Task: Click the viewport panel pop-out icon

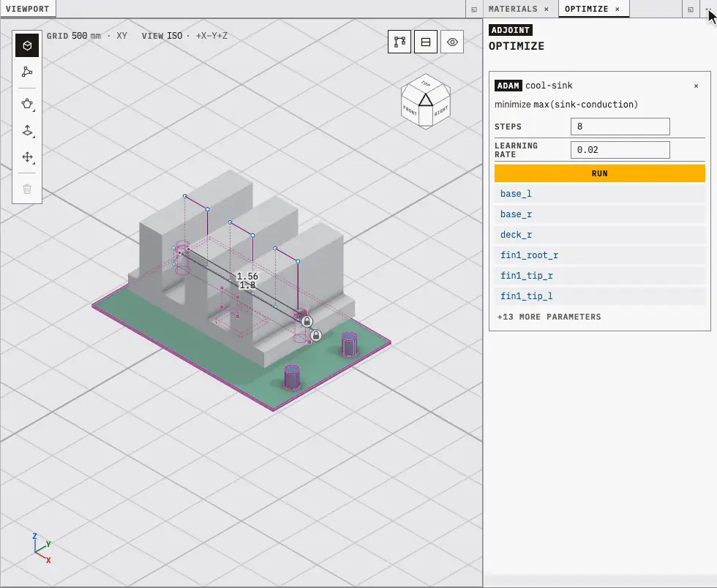Action: pos(474,10)
